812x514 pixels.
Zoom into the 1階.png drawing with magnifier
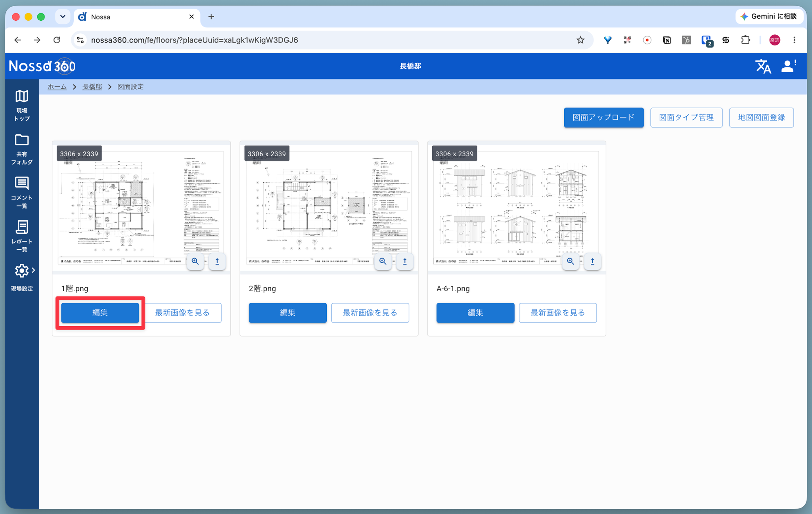click(195, 261)
